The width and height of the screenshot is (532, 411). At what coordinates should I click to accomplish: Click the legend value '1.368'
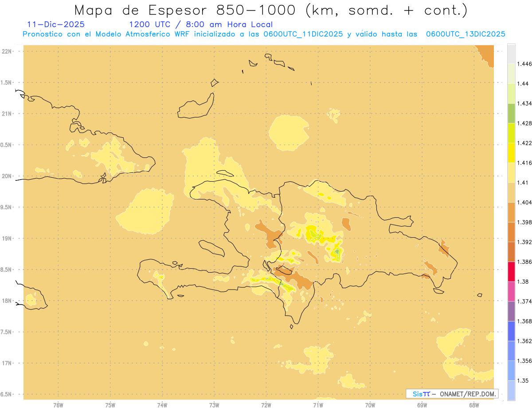(524, 321)
